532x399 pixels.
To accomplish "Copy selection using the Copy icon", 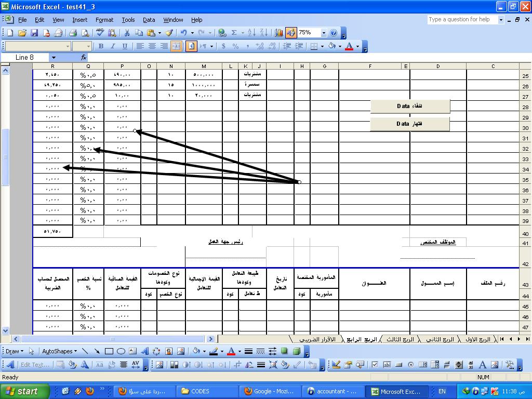I will [x=139, y=33].
